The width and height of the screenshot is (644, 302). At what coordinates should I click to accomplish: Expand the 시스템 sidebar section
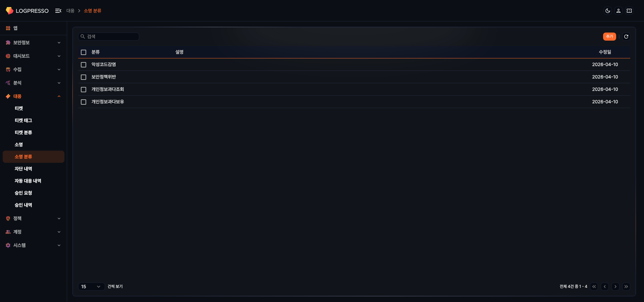(33, 245)
